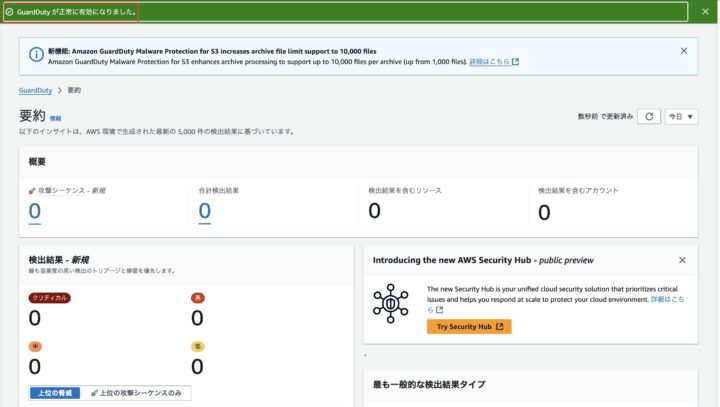
Task: Click the orange 高 severity badge
Action: pos(197,298)
